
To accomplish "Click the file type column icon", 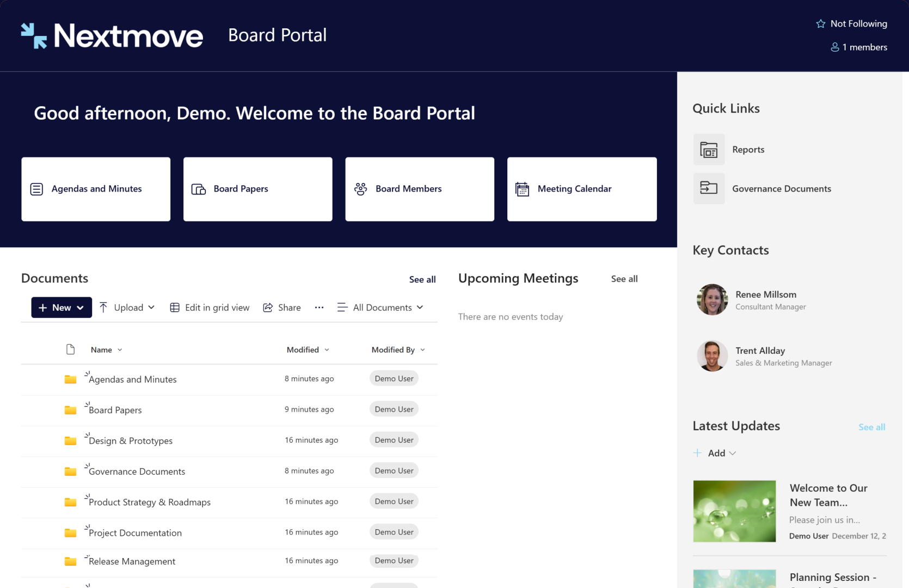I will 70,350.
